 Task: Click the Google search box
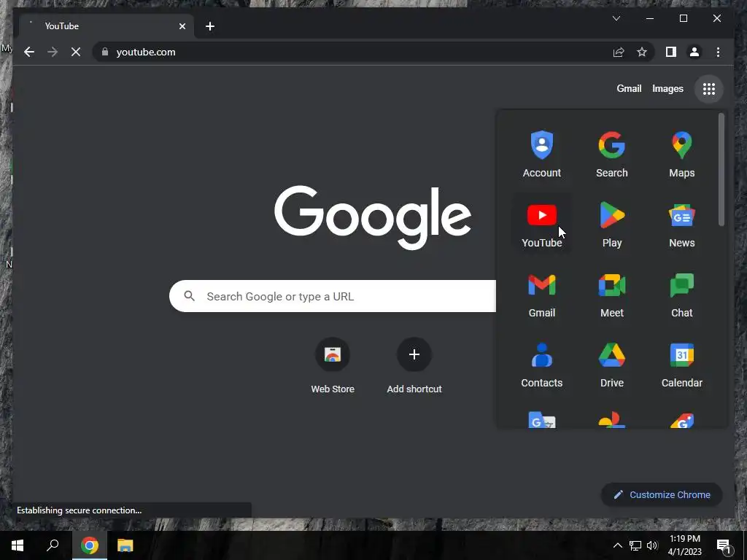333,296
